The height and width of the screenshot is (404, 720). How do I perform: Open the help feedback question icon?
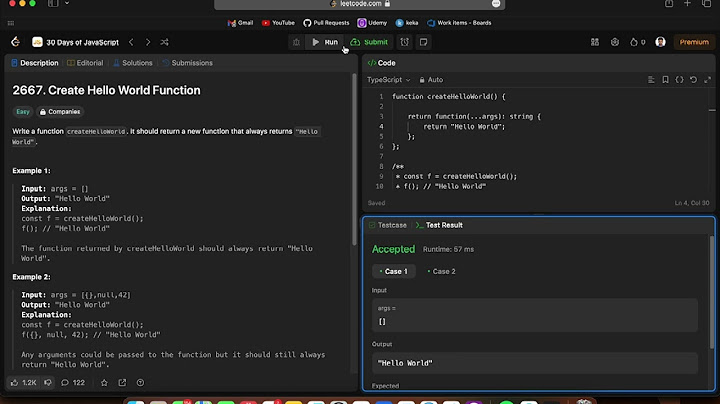(x=141, y=382)
